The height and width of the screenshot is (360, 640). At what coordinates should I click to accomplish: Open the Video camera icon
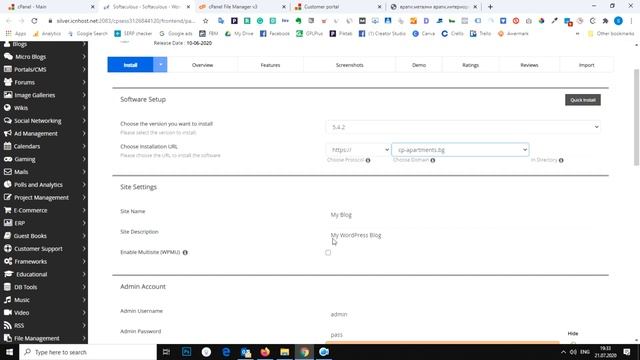click(x=8, y=312)
